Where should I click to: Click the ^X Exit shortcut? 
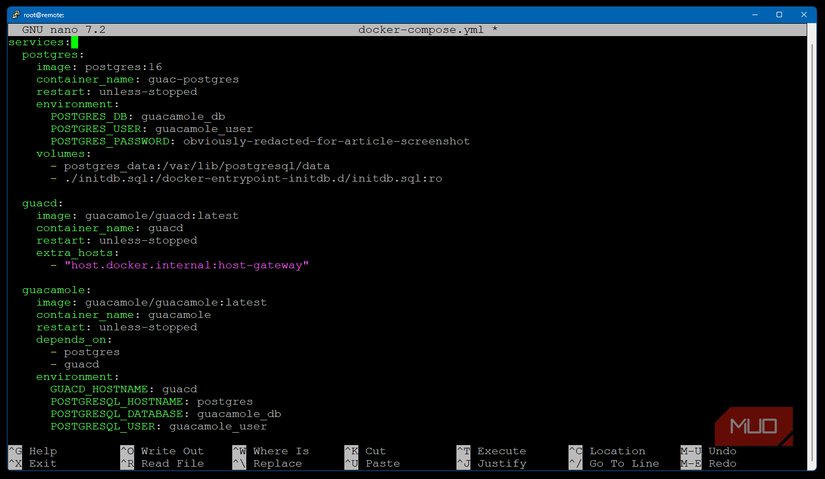point(33,464)
